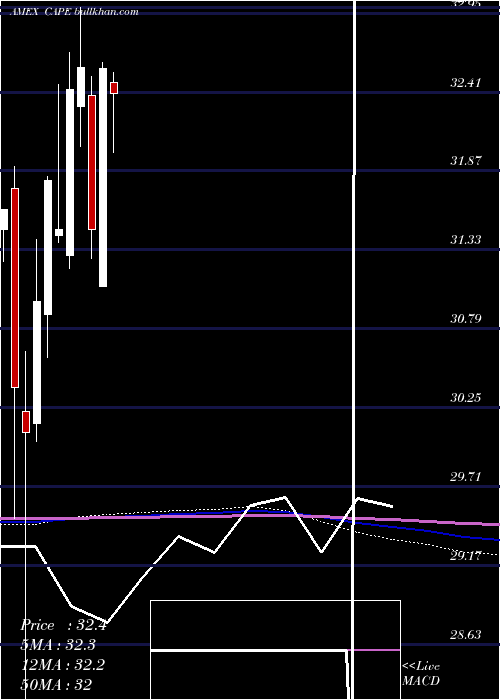Click the 50MA : 32 readout
The height and width of the screenshot is (700, 500).
(56, 684)
